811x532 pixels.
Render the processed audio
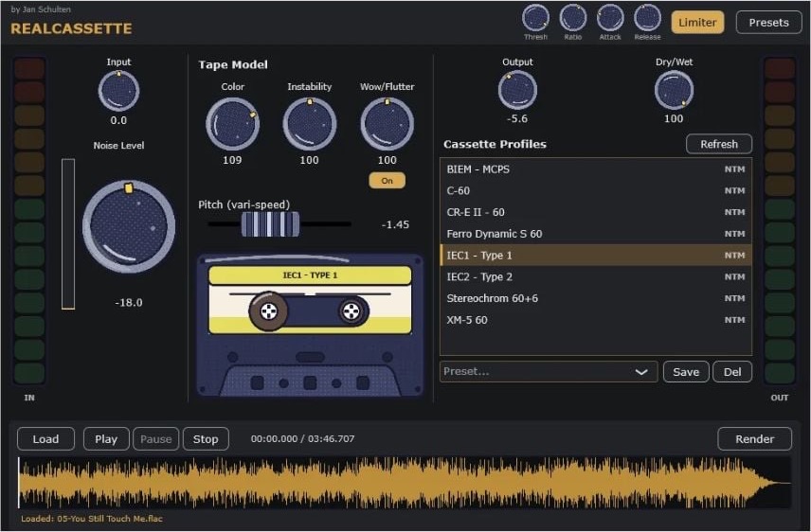(754, 439)
